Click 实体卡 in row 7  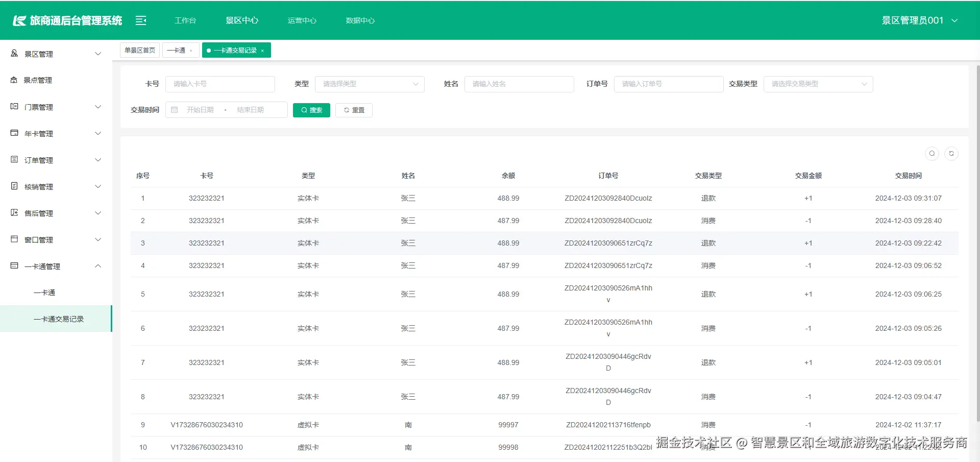point(308,362)
